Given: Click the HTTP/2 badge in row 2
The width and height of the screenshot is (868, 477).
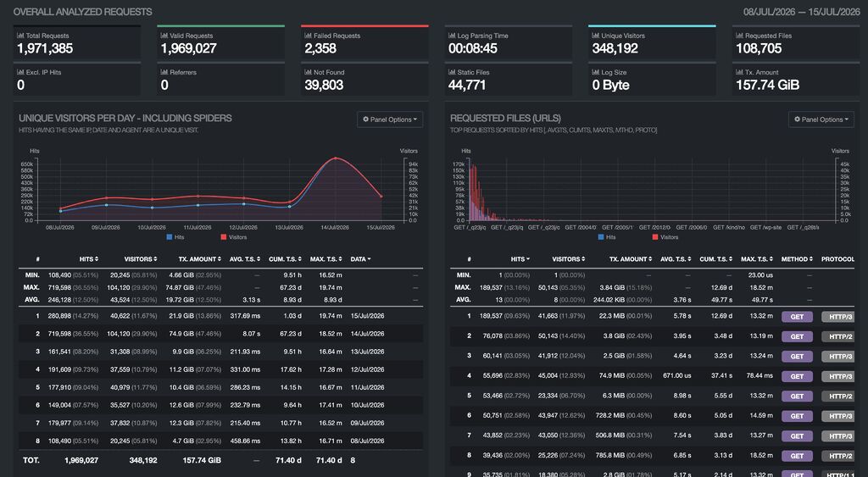Looking at the screenshot, I should pyautogui.click(x=840, y=336).
